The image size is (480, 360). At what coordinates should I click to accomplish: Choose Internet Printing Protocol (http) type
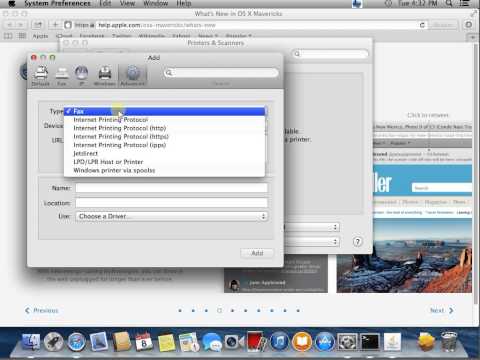165,128
